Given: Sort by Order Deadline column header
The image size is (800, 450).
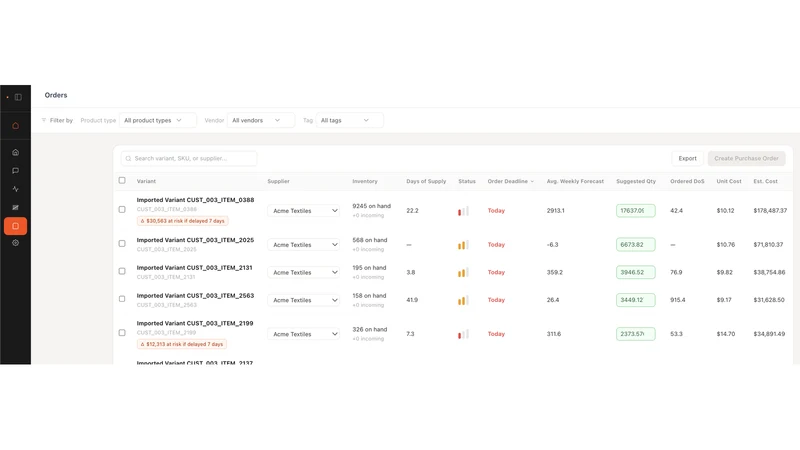Looking at the screenshot, I should point(511,181).
